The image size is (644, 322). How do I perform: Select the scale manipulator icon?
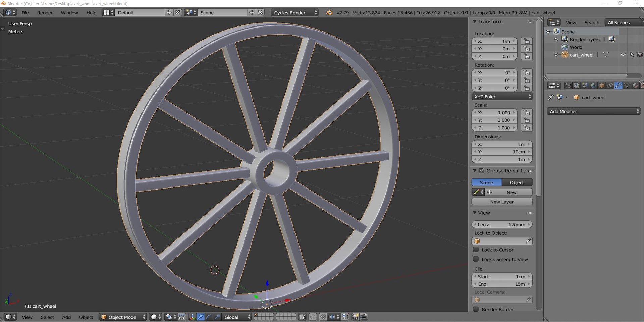pyautogui.click(x=217, y=317)
